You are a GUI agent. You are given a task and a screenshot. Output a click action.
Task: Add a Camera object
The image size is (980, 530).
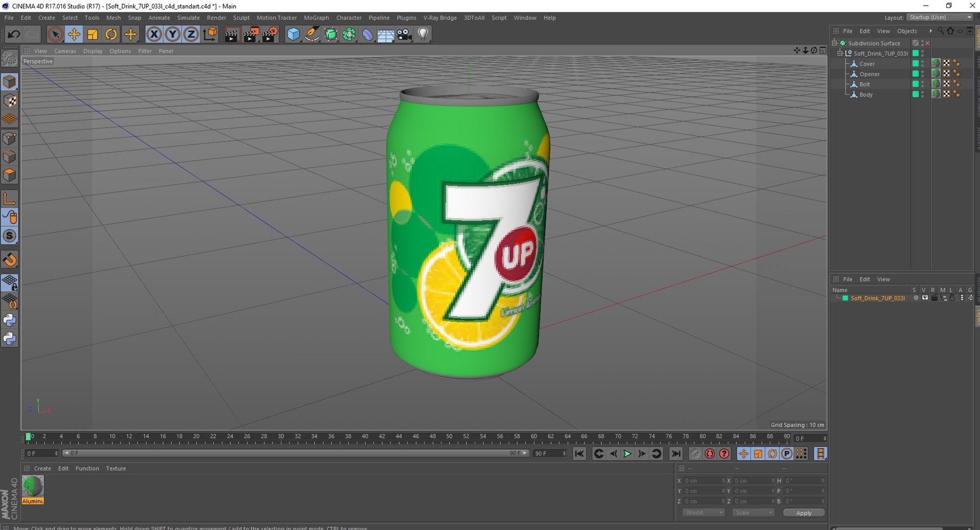(404, 34)
